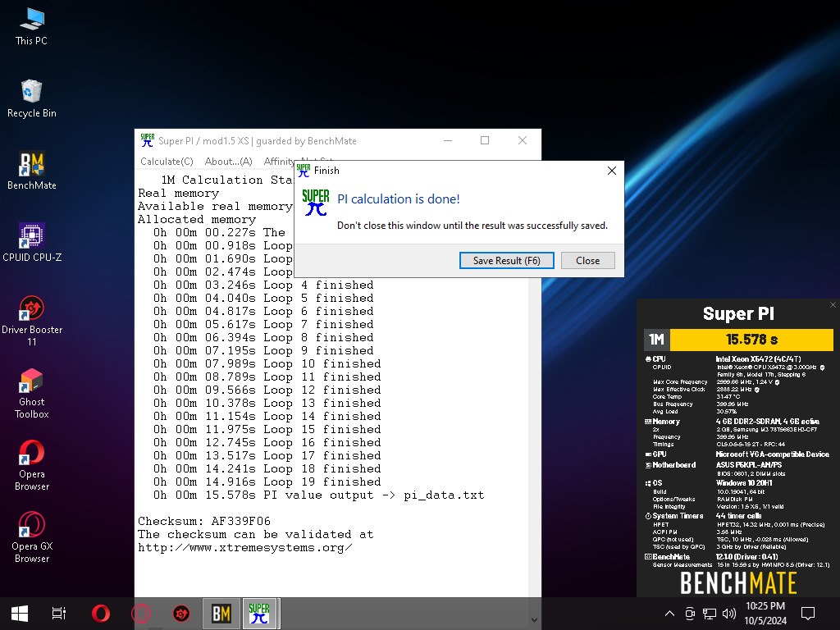The height and width of the screenshot is (630, 840).
Task: Click the Super PI icon in the Finish dialog title
Action: click(x=304, y=171)
